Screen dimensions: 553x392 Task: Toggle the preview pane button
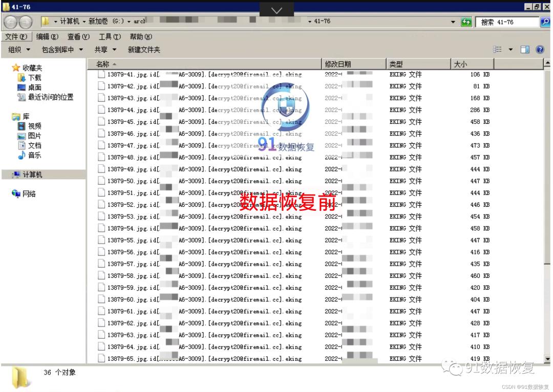[x=524, y=49]
